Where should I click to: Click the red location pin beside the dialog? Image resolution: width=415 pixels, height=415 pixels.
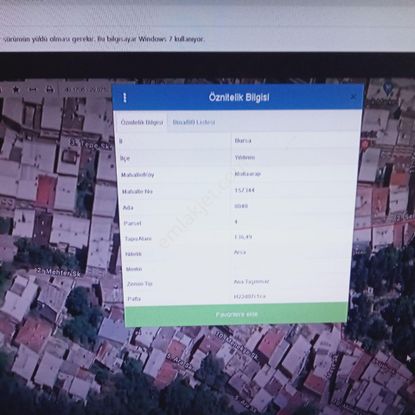(365, 145)
